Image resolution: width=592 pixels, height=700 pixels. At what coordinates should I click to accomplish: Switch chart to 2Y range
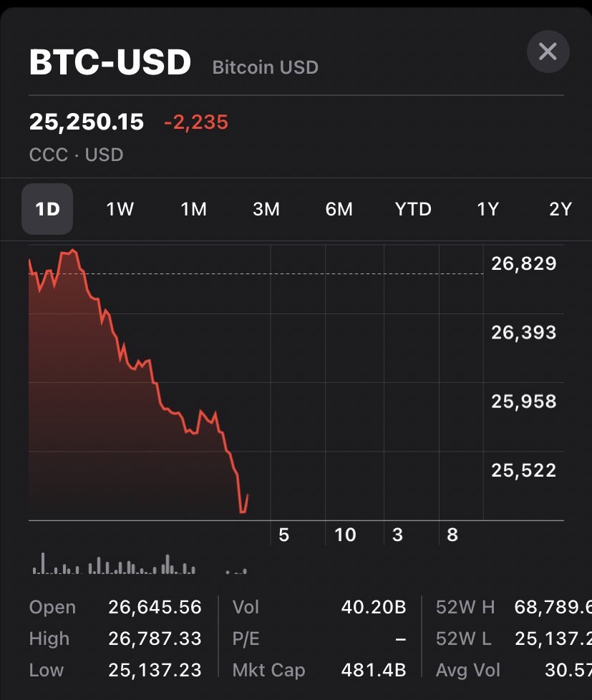(x=561, y=209)
